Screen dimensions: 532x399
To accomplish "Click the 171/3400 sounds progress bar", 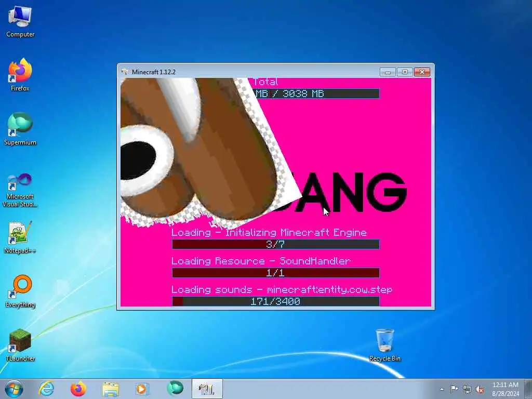I will point(275,301).
